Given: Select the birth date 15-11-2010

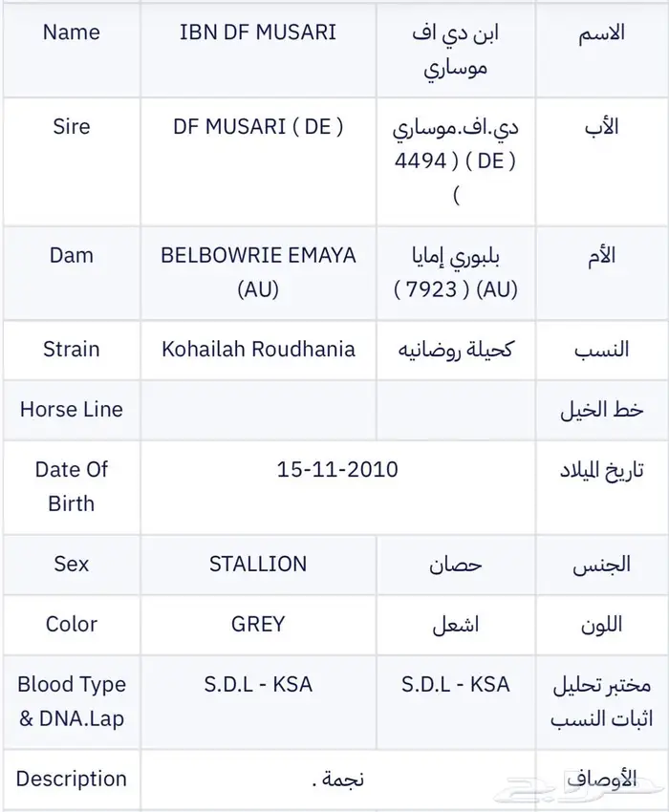Looking at the screenshot, I should (x=337, y=469).
